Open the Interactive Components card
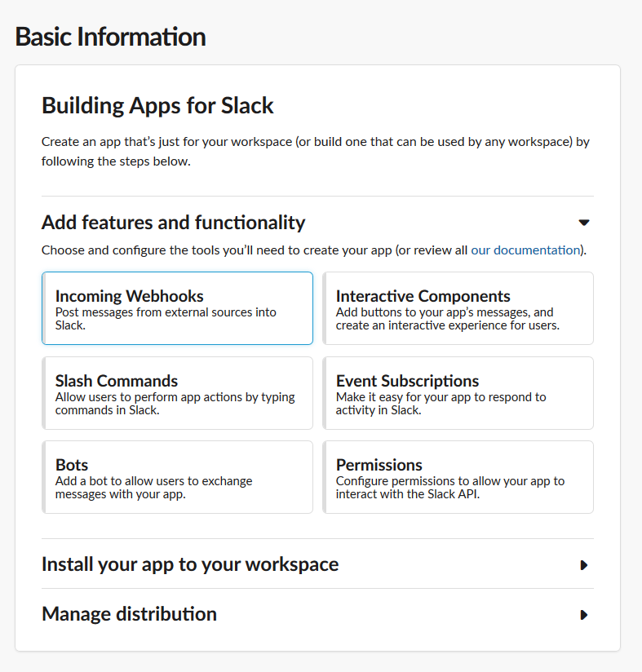This screenshot has width=642, height=672. (458, 308)
